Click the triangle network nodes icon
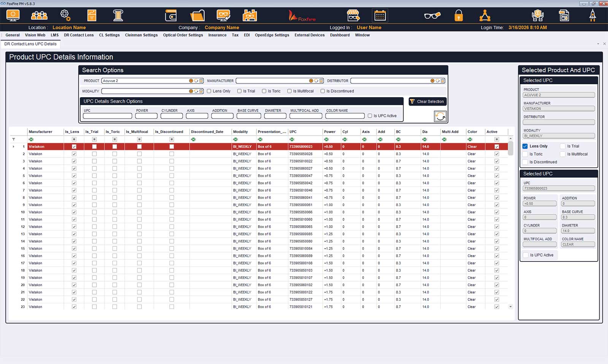608x364 pixels. pyautogui.click(x=485, y=16)
